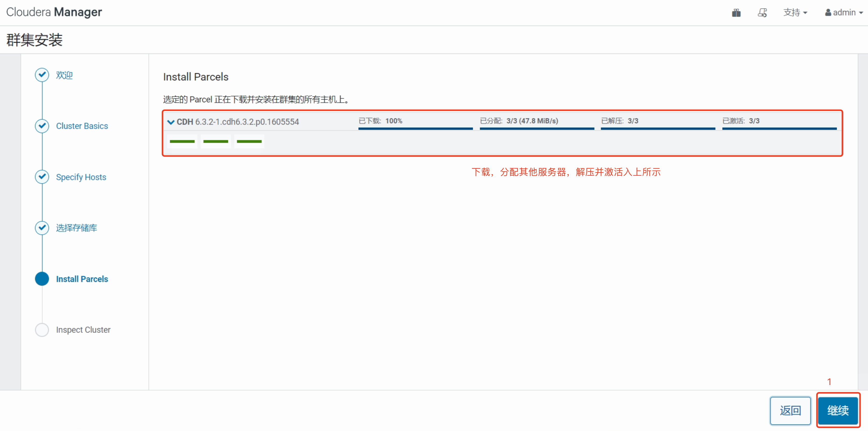Click the empty Inspect Cluster step circle
This screenshot has width=868, height=431.
pos(42,330)
